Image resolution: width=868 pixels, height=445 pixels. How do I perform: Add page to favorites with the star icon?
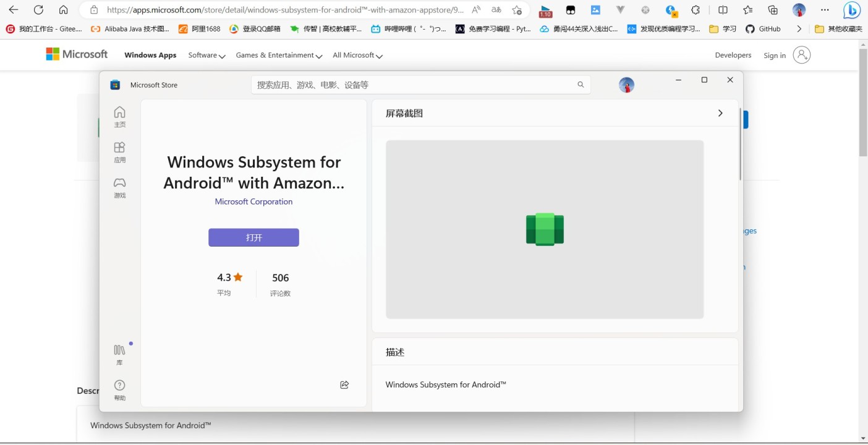pos(517,10)
